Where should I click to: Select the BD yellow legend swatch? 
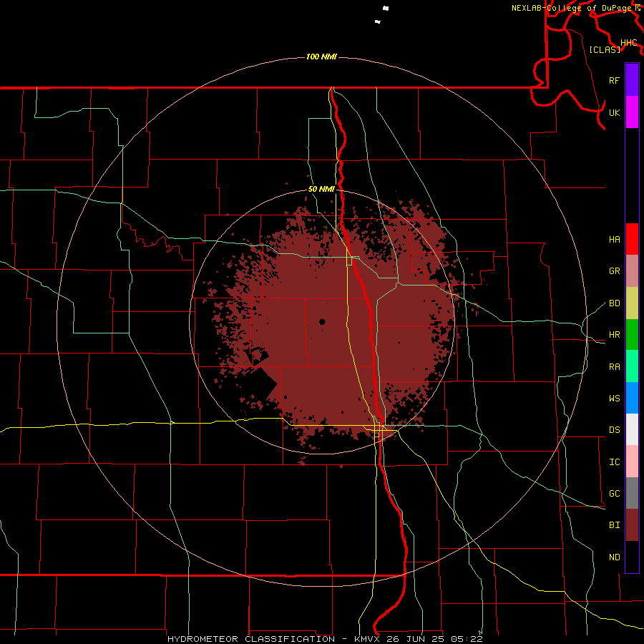[632, 303]
